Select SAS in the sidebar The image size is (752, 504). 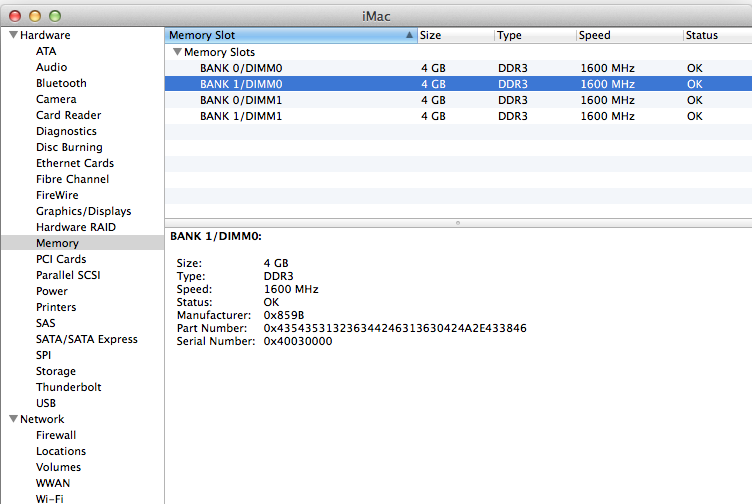coord(46,323)
